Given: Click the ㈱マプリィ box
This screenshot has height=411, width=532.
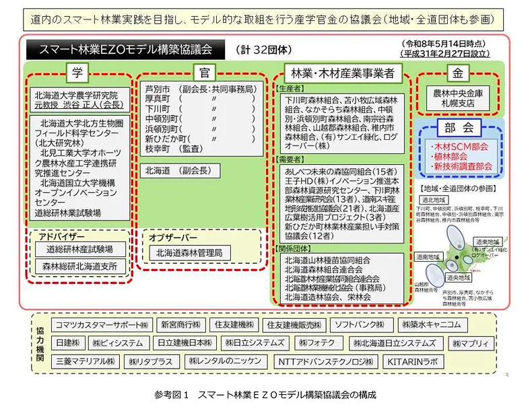Looking at the screenshot, I should point(471,343).
